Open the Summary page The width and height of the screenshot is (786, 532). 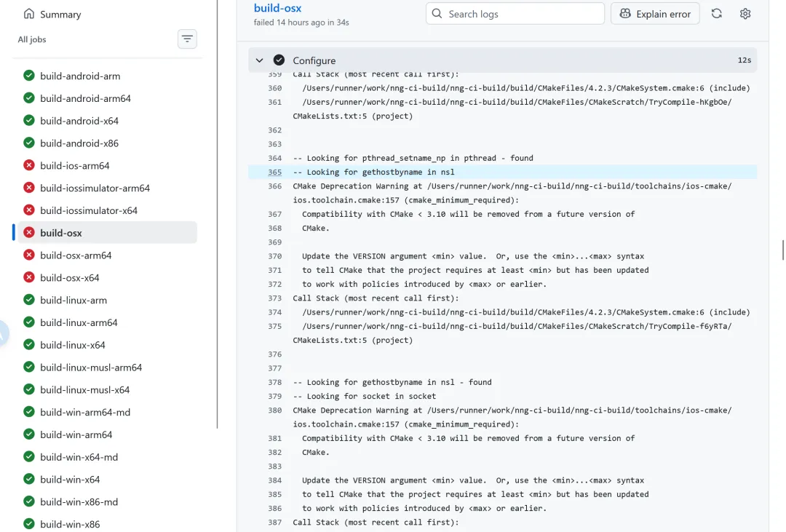coord(60,14)
